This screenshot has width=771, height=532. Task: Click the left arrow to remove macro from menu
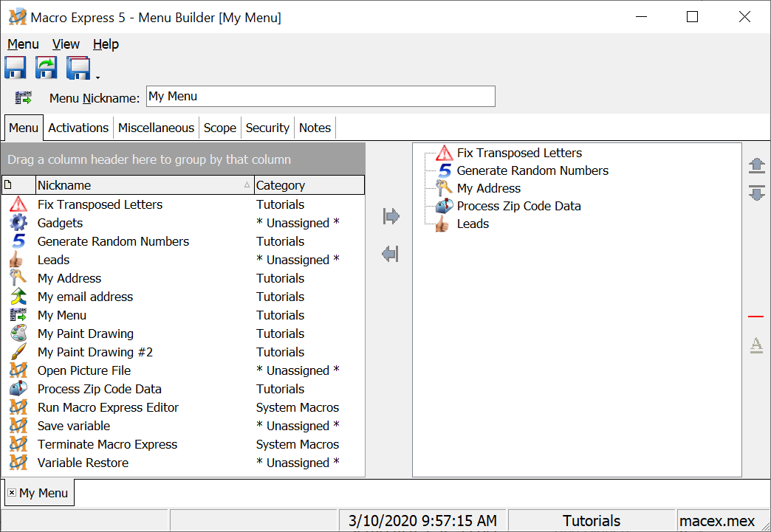coord(391,255)
